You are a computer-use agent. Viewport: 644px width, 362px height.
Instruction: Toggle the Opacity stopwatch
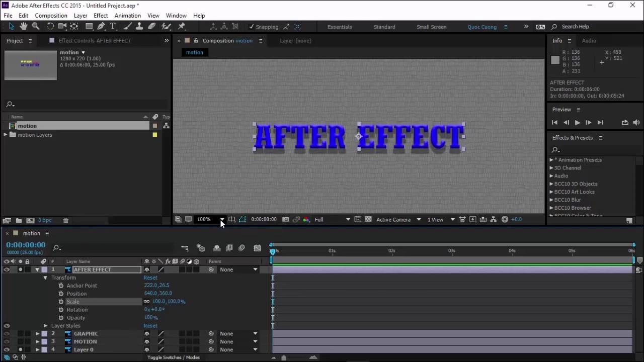tap(61, 318)
